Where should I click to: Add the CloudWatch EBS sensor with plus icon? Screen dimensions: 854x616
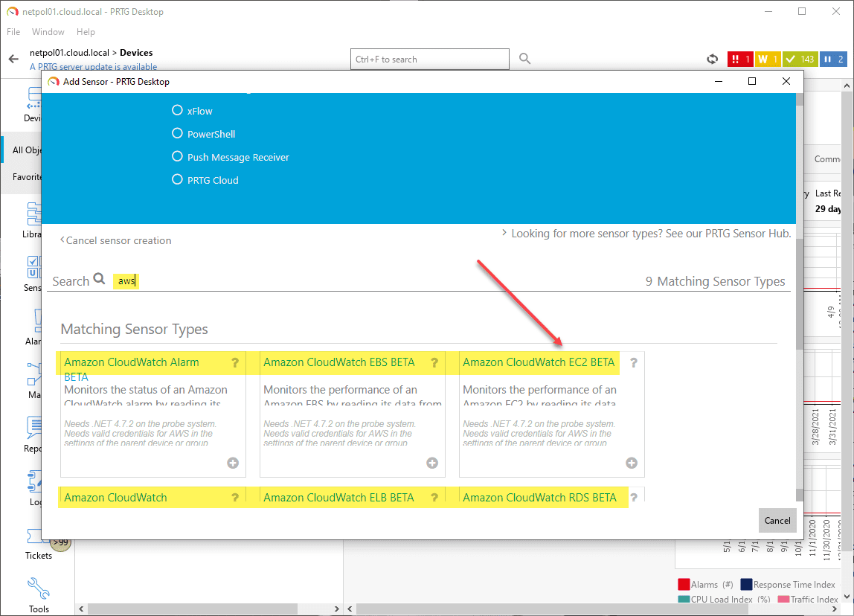tap(432, 463)
